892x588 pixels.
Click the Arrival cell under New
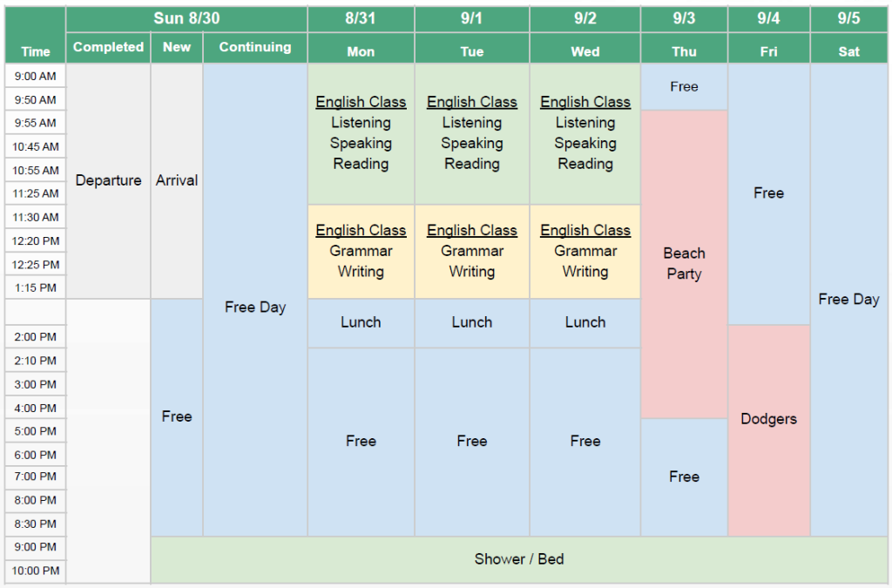[177, 180]
